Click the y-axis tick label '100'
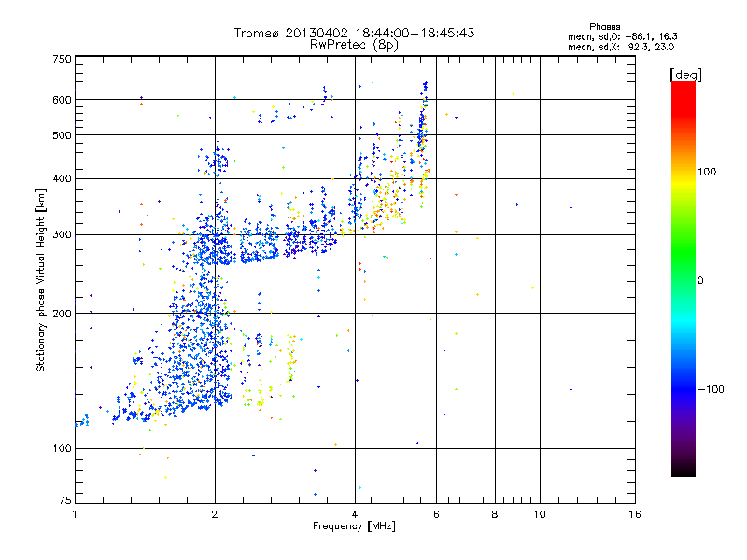The width and height of the screenshot is (747, 560). [62, 449]
